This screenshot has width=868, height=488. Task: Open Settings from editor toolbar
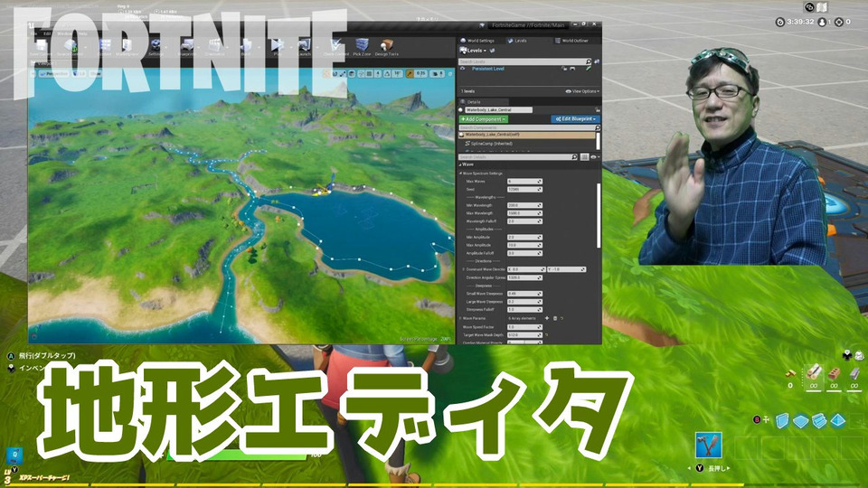click(156, 47)
